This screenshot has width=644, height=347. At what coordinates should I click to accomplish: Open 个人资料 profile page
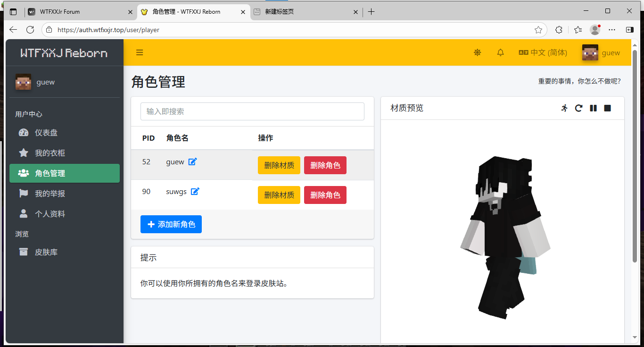click(65, 214)
